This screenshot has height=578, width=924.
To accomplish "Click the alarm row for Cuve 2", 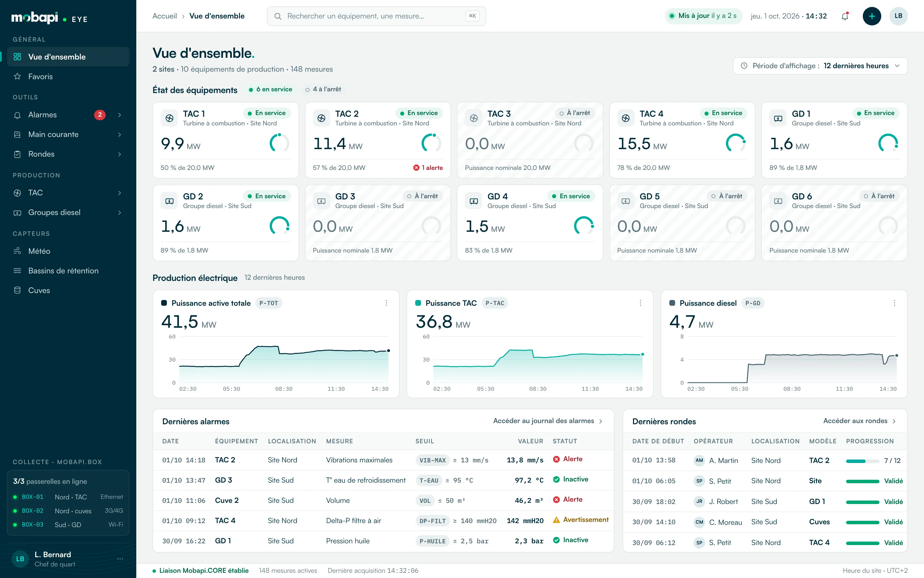I will (383, 500).
